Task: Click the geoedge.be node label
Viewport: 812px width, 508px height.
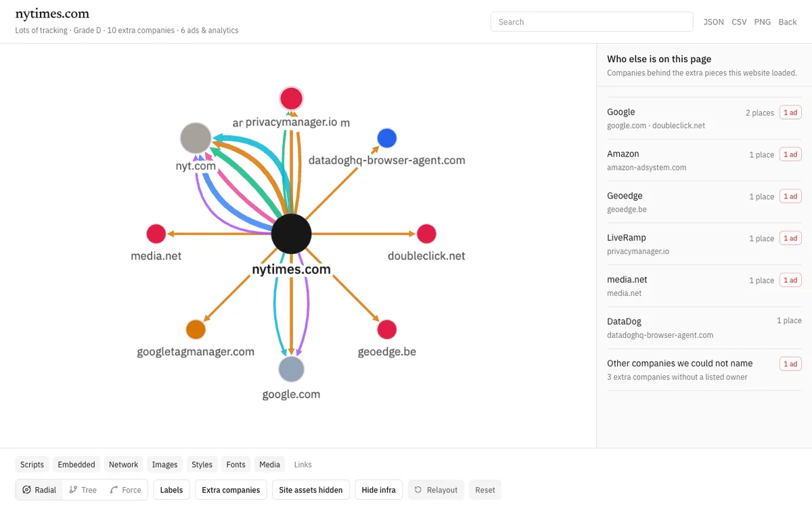Action: [386, 352]
